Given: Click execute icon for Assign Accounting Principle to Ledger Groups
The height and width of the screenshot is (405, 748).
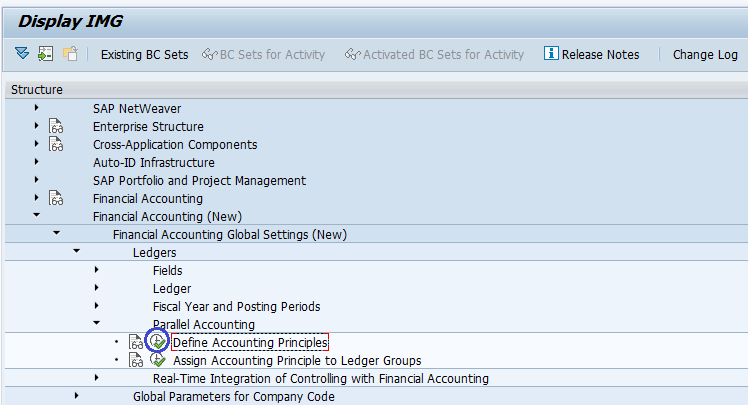Looking at the screenshot, I should (x=157, y=360).
